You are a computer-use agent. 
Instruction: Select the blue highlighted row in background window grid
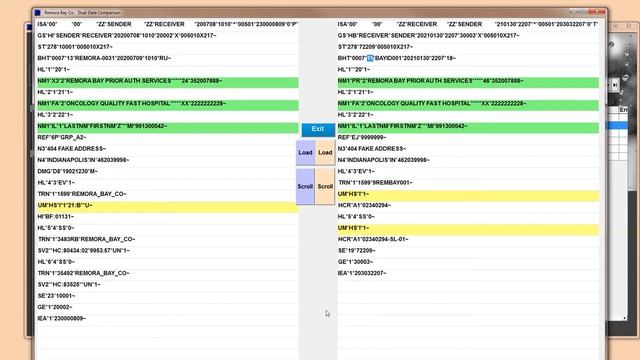618,125
